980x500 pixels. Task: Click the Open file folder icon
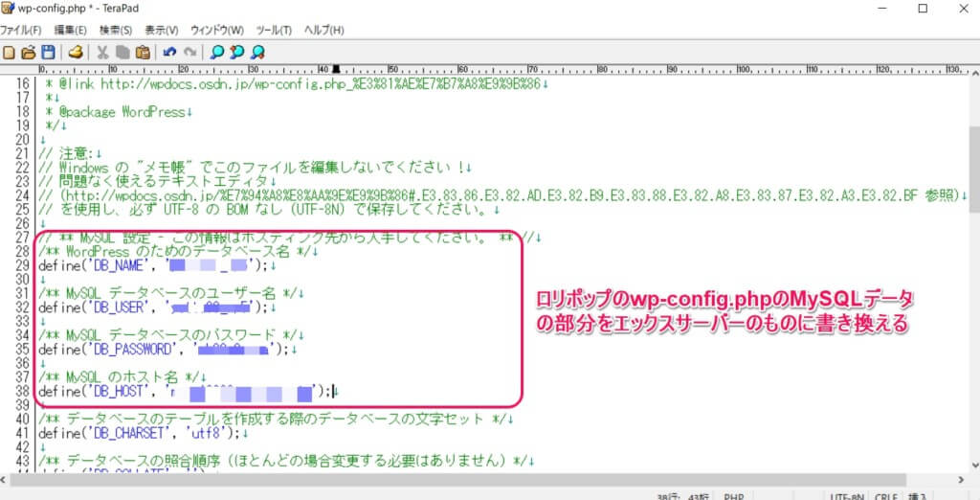click(x=28, y=53)
